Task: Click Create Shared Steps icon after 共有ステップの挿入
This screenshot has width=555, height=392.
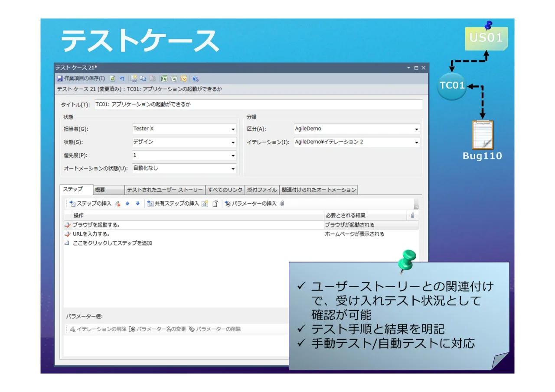Action: [205, 204]
